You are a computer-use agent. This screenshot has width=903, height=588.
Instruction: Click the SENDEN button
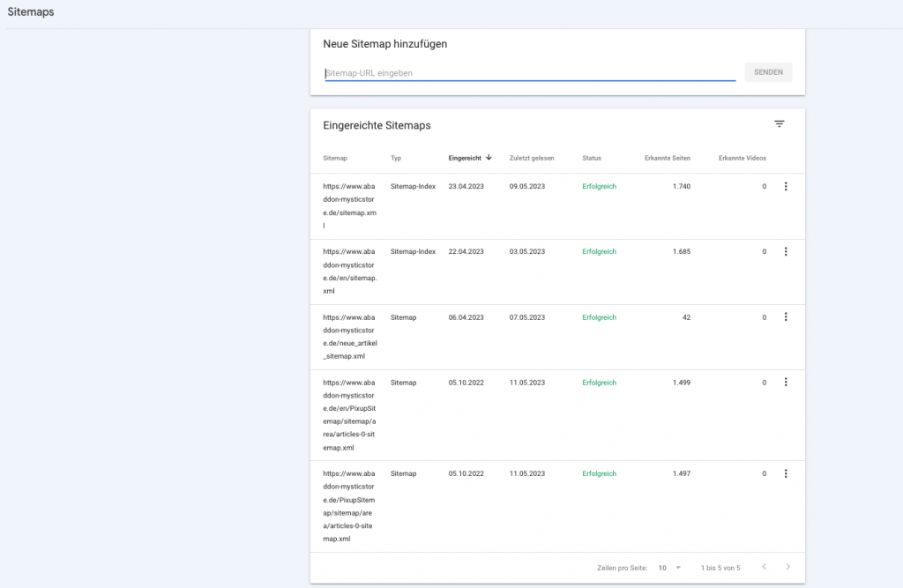click(768, 72)
